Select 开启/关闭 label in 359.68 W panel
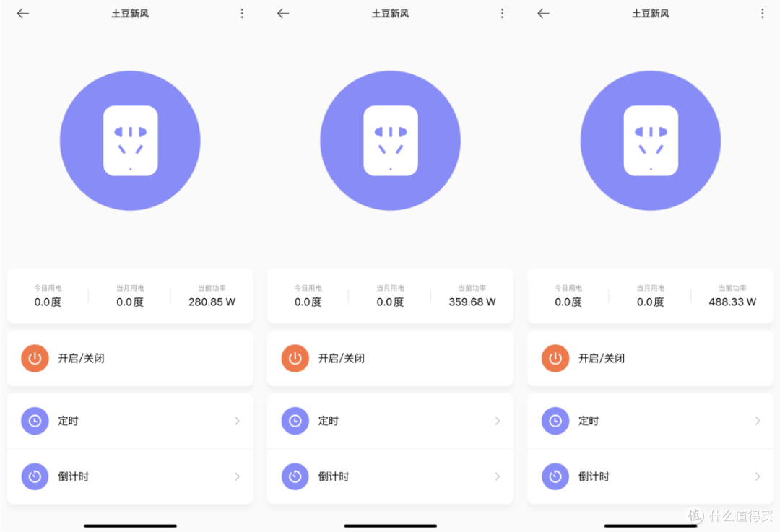The width and height of the screenshot is (780, 532). tap(341, 359)
